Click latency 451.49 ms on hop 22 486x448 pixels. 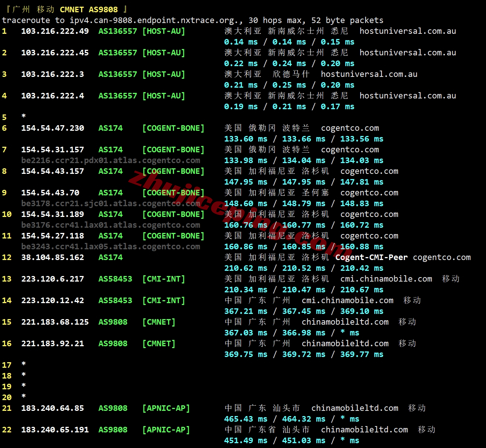tap(246, 441)
